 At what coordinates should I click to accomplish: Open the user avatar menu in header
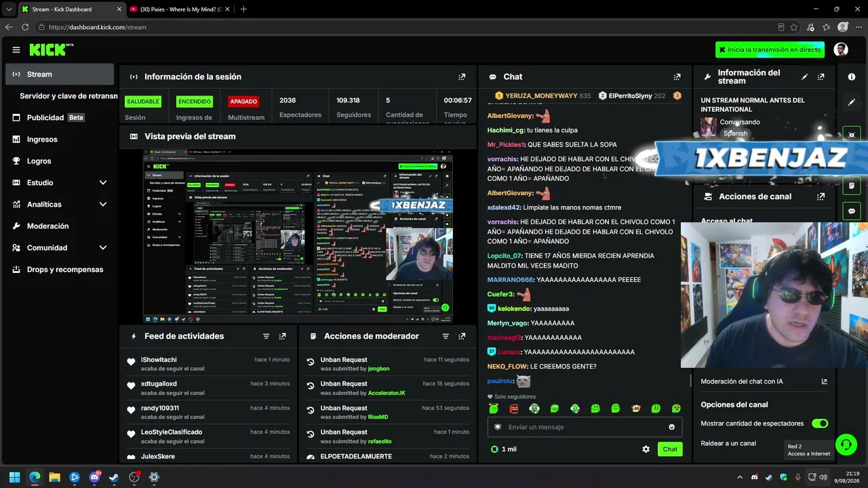[841, 49]
